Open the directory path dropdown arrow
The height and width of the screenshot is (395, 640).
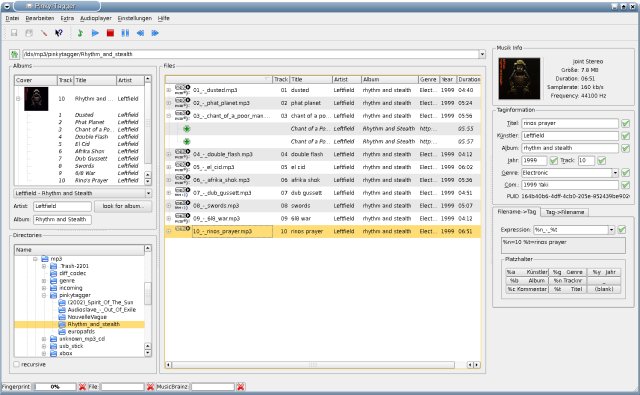(482, 54)
